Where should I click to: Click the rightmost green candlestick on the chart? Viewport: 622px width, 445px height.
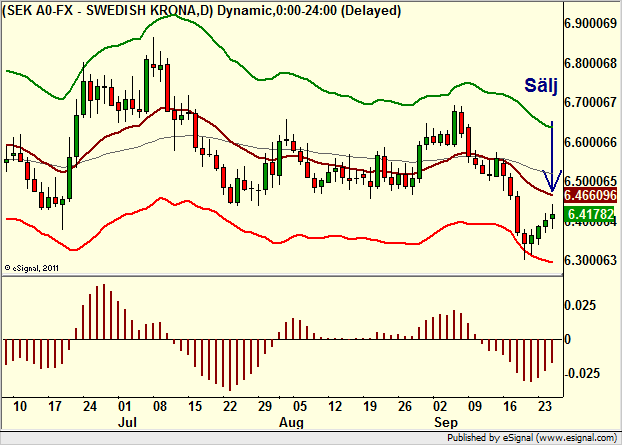(x=553, y=216)
